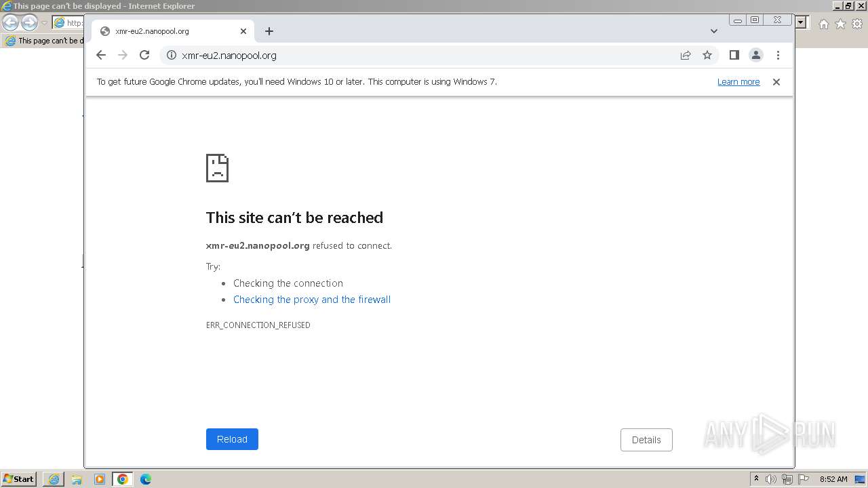Click Chrome forward navigation arrow
Screen dimensions: 868x488
click(x=123, y=56)
